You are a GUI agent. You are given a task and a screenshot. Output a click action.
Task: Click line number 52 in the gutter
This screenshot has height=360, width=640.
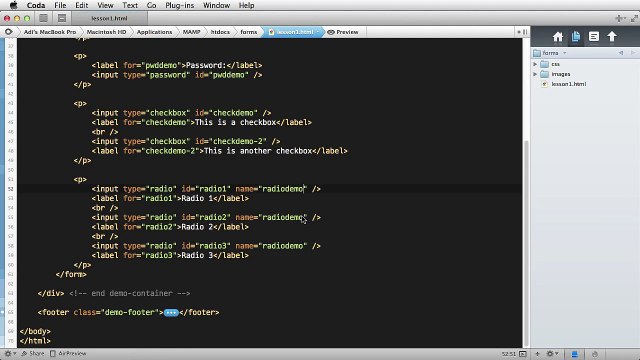point(11,189)
